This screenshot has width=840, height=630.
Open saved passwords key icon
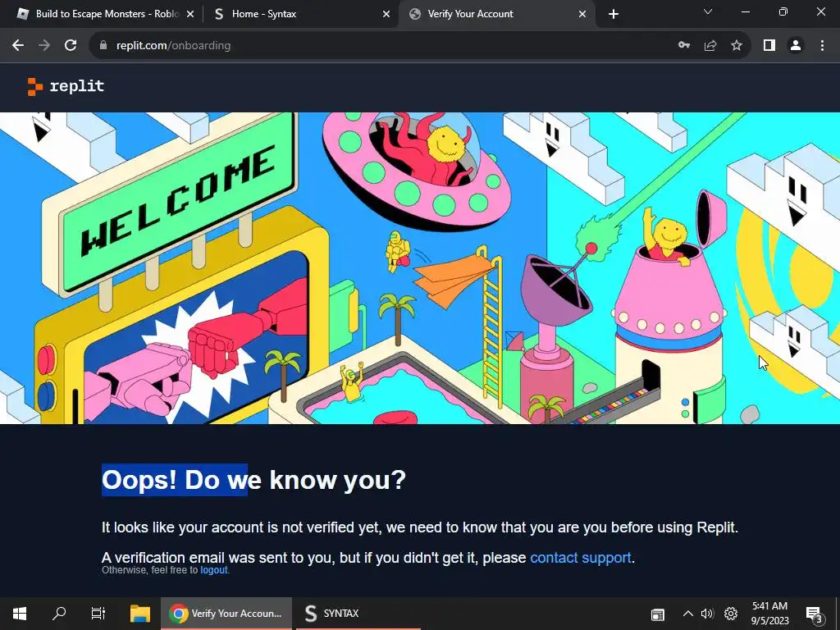[684, 46]
